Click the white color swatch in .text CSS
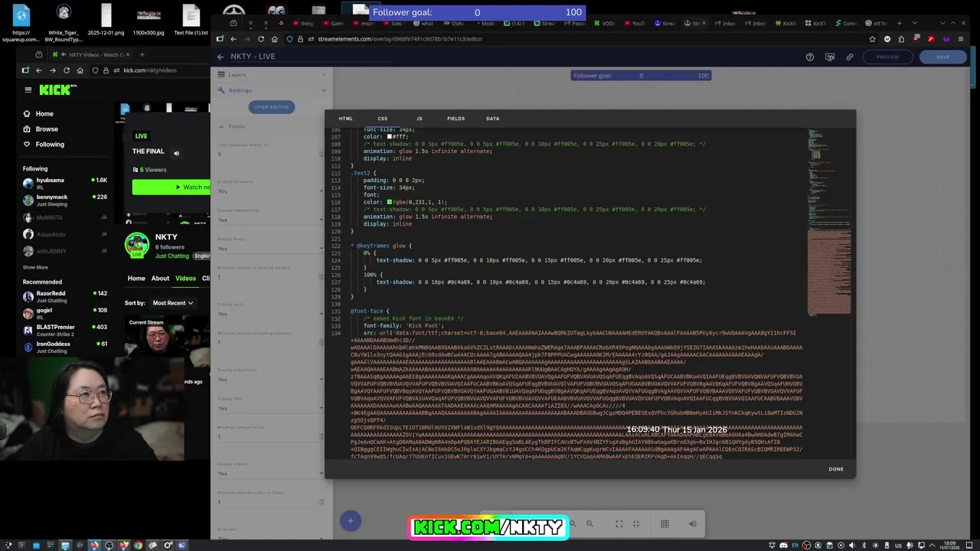This screenshot has height=551, width=980. (x=389, y=136)
